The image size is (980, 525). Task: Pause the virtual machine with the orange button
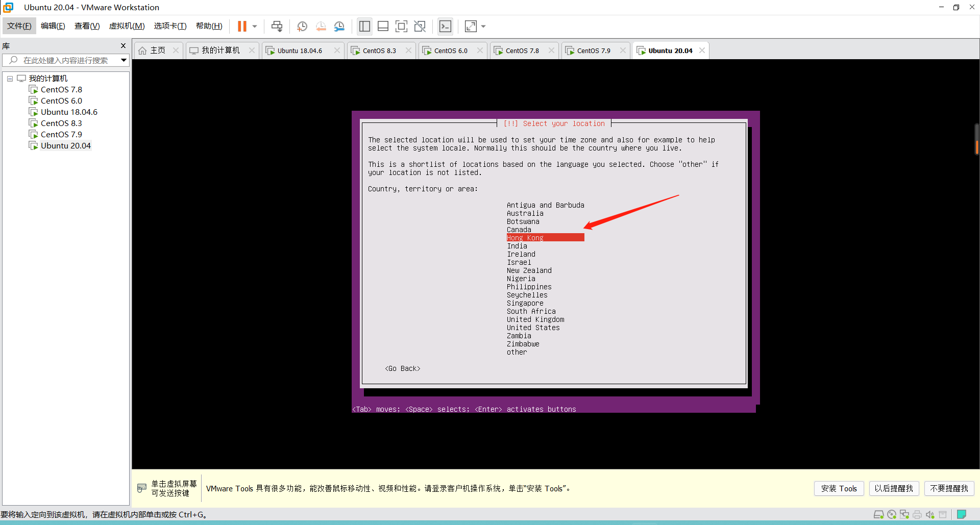click(x=242, y=26)
